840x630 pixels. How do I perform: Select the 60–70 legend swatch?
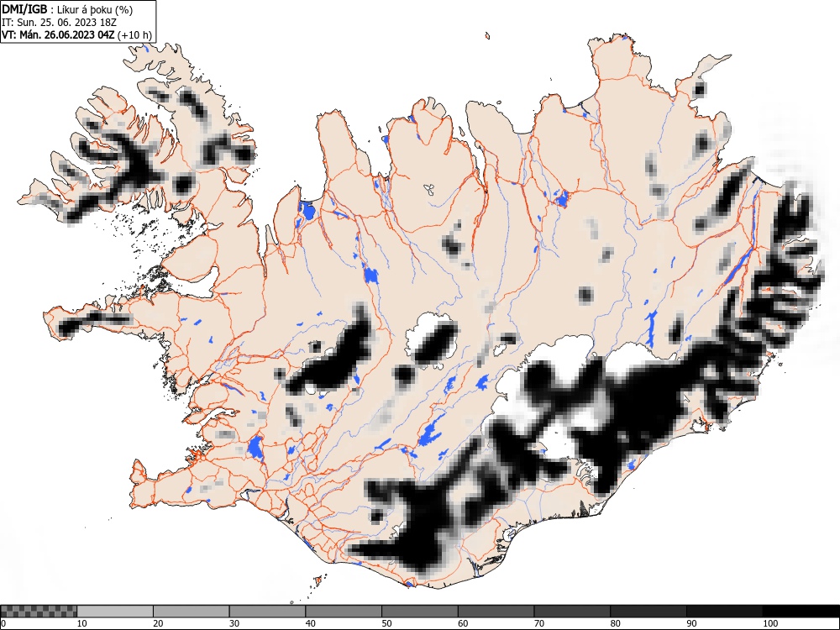coord(496,612)
